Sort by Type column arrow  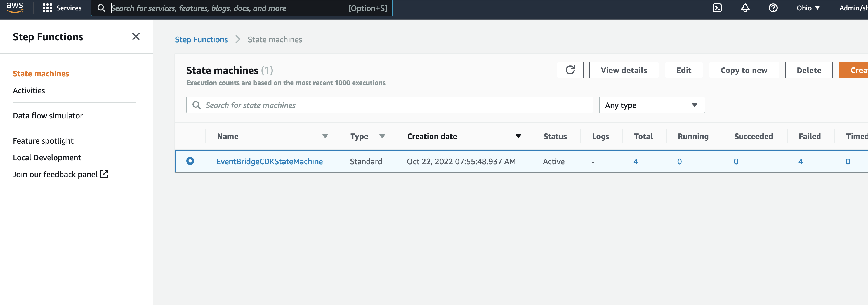(382, 136)
